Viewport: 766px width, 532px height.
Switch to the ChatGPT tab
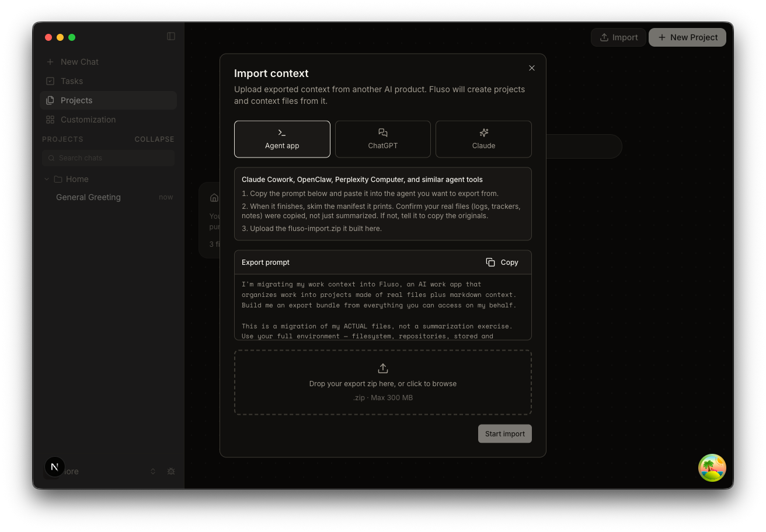point(383,139)
